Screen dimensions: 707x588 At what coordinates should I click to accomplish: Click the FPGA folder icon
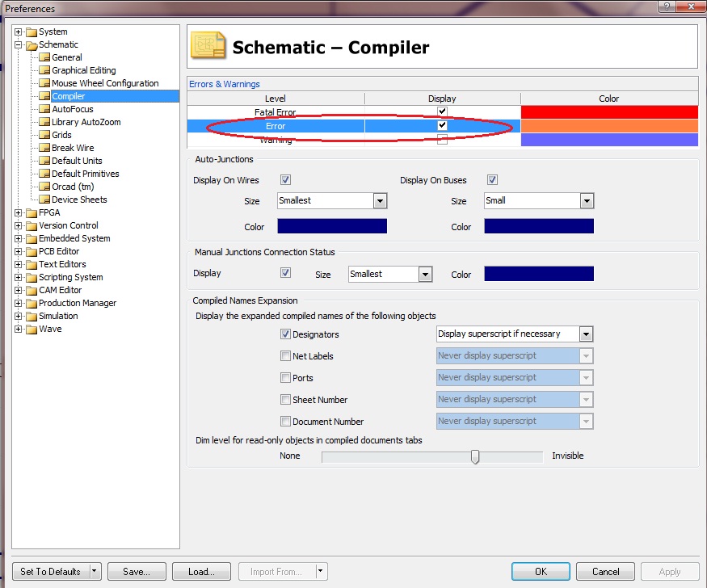point(32,213)
